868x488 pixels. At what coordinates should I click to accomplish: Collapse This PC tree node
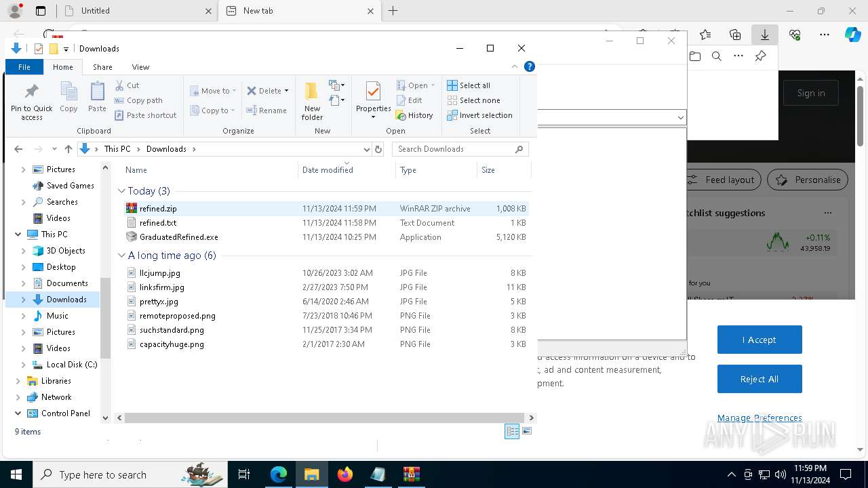coord(18,235)
